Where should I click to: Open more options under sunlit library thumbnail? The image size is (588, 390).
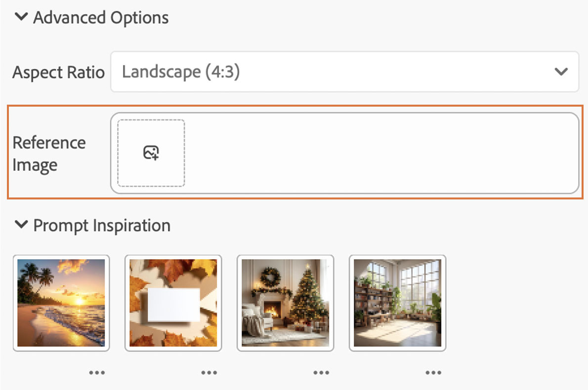[x=433, y=372]
